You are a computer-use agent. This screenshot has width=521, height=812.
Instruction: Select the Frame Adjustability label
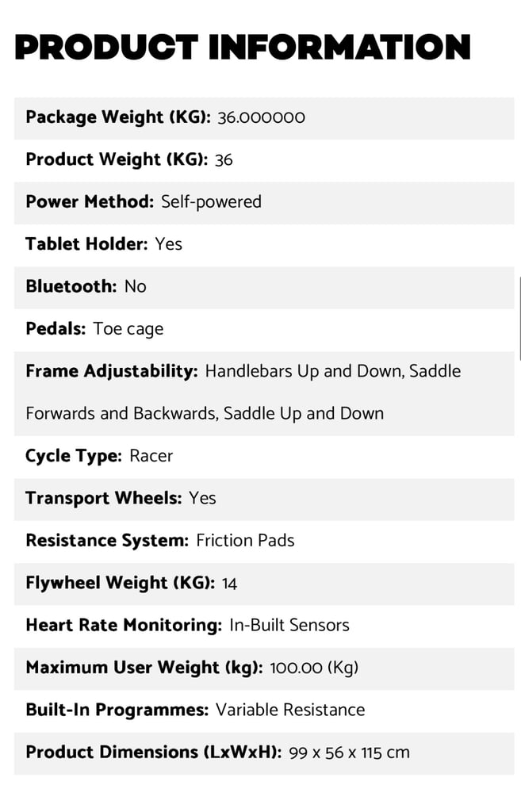tap(112, 372)
